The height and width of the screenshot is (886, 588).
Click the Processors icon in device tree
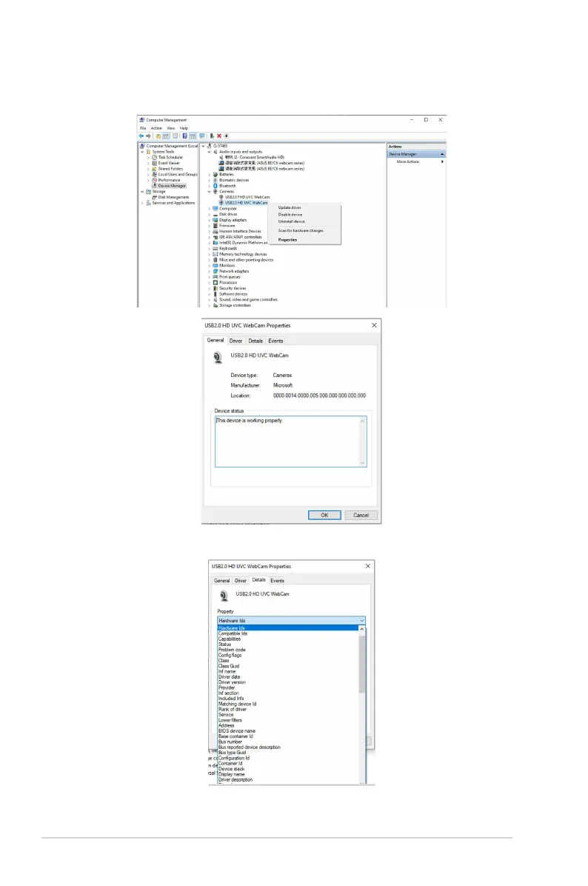(216, 282)
